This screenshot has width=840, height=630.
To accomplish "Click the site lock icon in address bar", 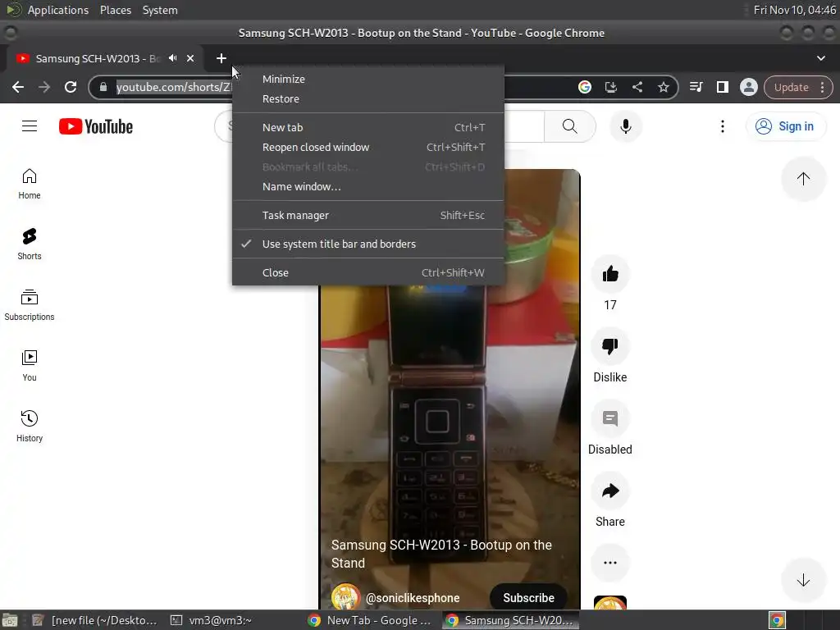I will [103, 87].
